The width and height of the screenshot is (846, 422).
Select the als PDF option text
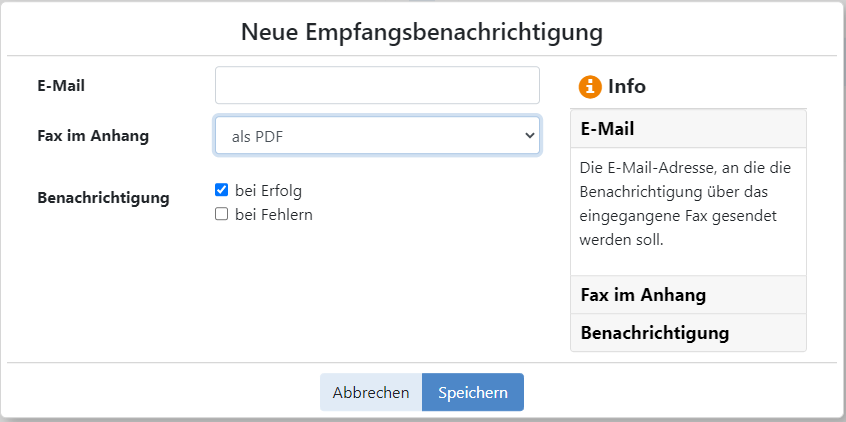click(x=257, y=137)
